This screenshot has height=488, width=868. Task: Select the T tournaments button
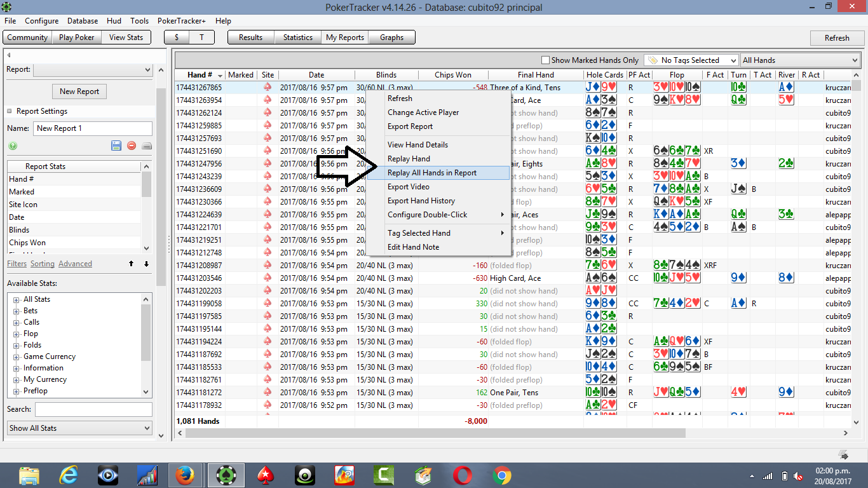[201, 37]
